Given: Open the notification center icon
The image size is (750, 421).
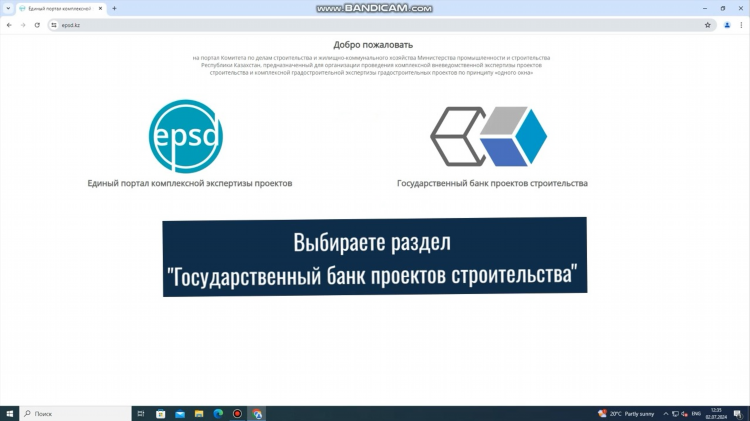Looking at the screenshot, I should coord(738,413).
